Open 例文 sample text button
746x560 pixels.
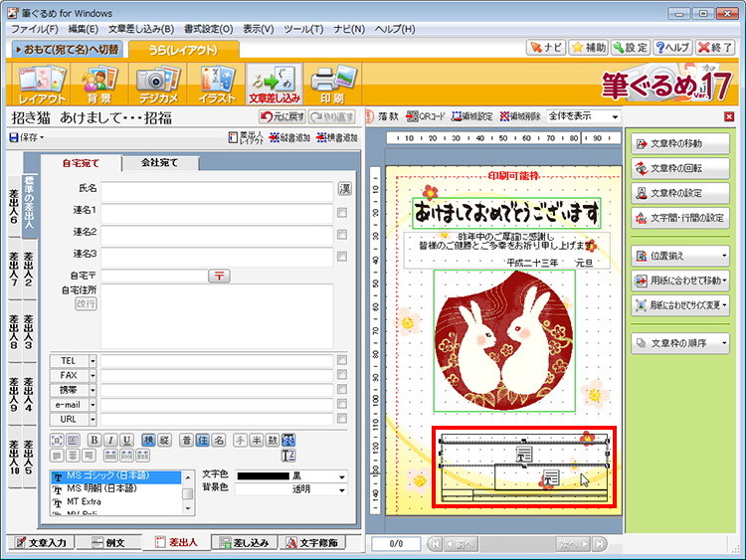108,542
